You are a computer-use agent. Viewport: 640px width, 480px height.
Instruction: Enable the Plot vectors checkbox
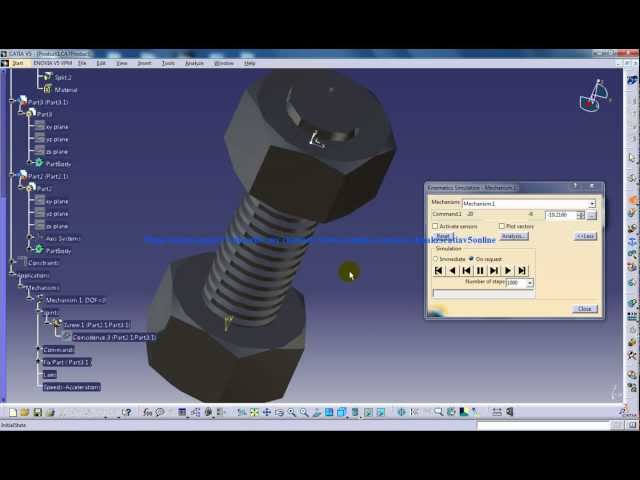[x=502, y=226]
